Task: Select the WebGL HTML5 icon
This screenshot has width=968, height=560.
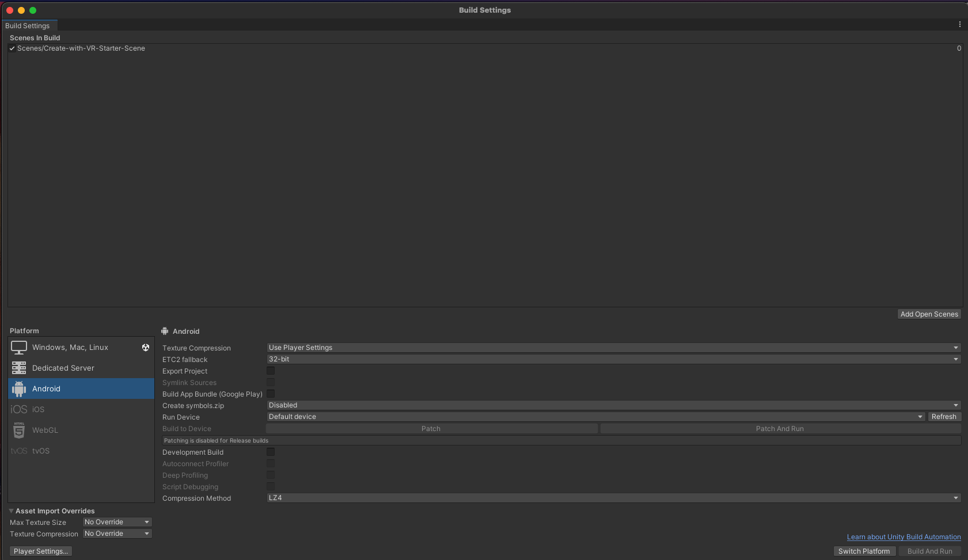Action: pos(19,431)
